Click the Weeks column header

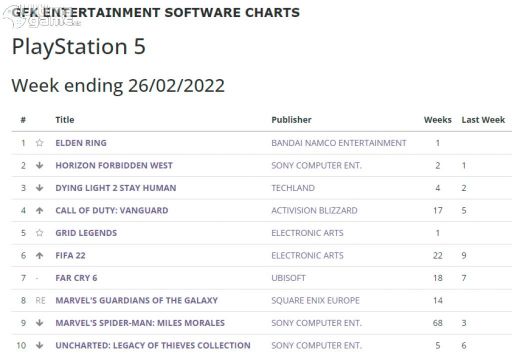[438, 120]
